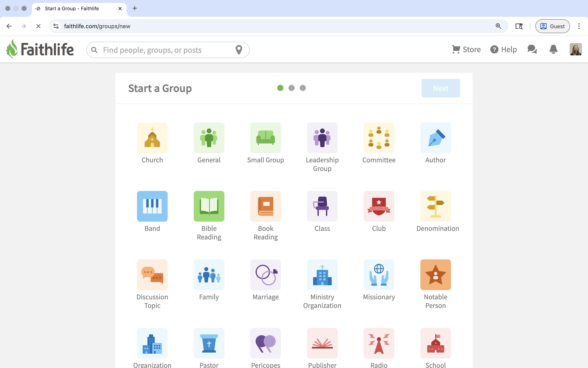This screenshot has height=368, width=588.
Task: Pick the Organization buildings icon
Action: (152, 343)
